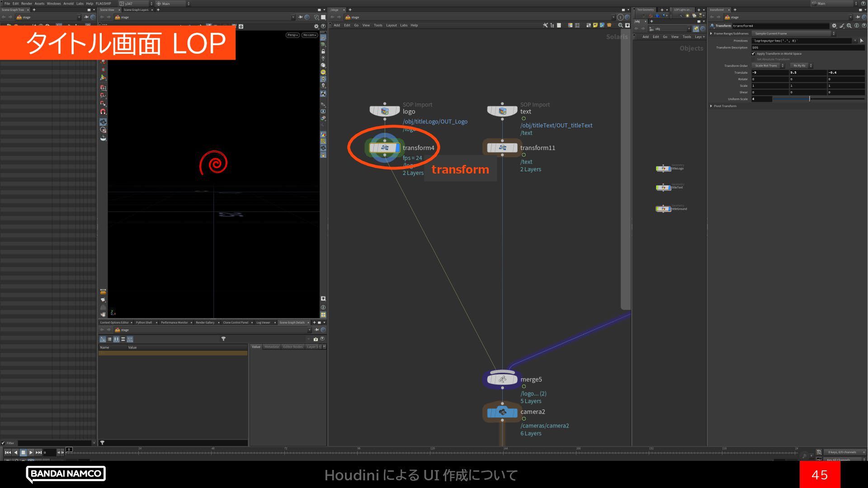Open the node info icon beside help
The image size is (868, 488).
click(x=856, y=26)
